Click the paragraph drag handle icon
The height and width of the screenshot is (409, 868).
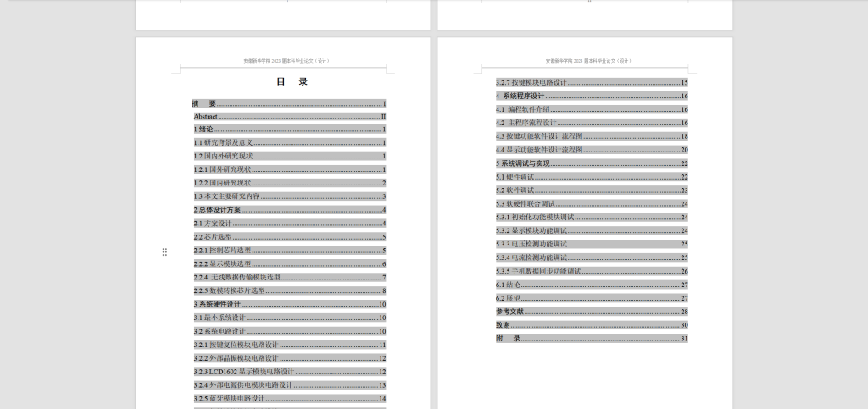[164, 251]
